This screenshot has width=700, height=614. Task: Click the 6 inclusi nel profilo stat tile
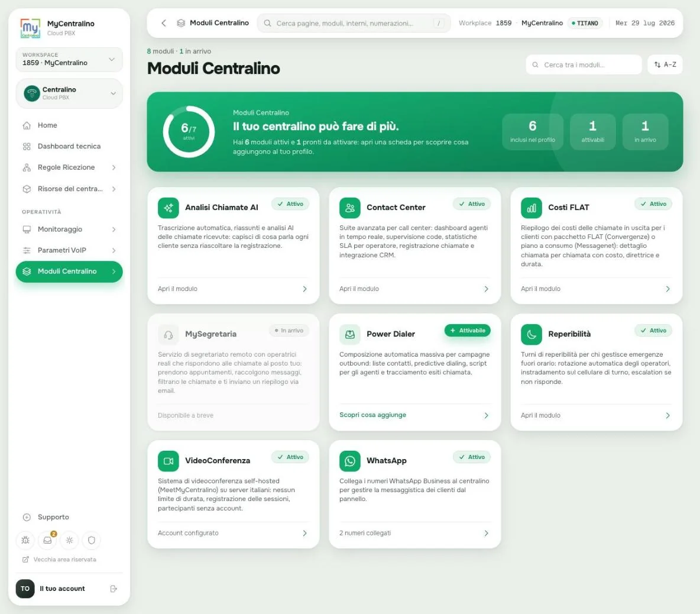533,132
